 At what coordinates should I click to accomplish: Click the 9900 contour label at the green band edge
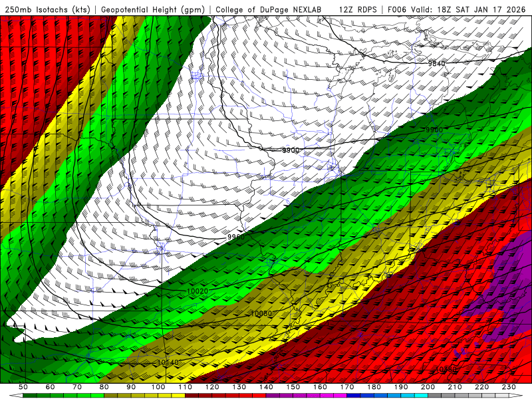(x=434, y=130)
